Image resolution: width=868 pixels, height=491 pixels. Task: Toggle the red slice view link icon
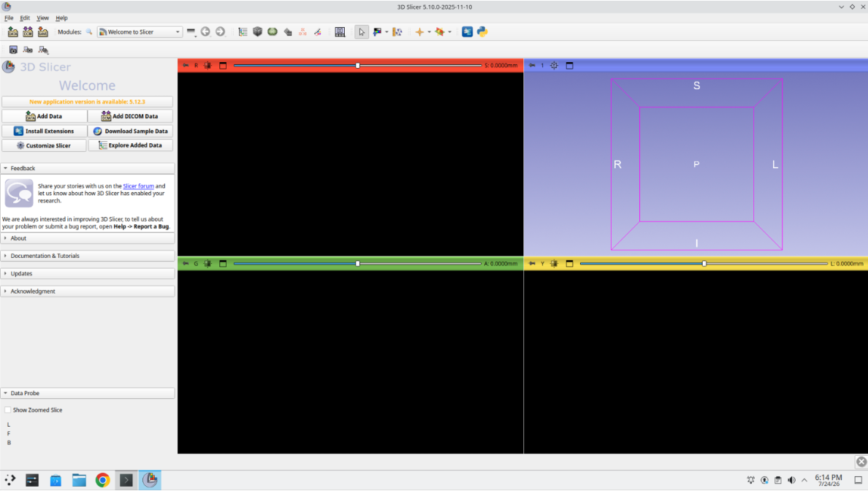point(208,65)
